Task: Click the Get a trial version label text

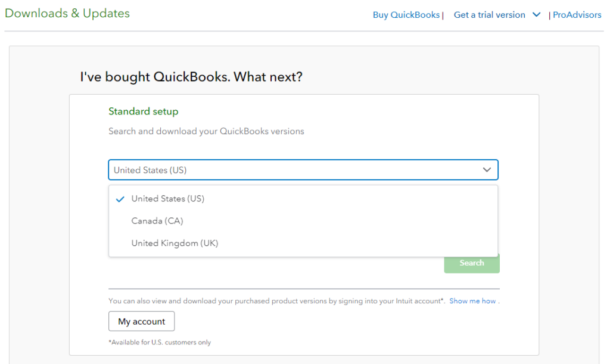Action: (489, 14)
